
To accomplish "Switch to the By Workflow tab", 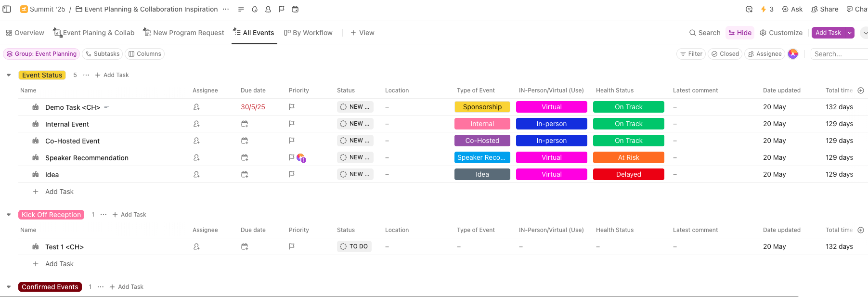I will coord(308,33).
